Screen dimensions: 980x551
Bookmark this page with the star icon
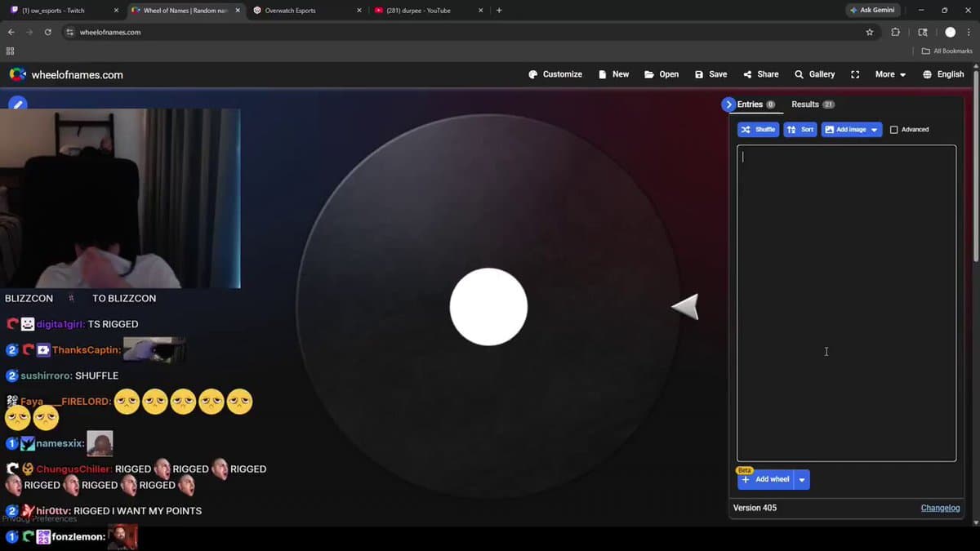coord(870,33)
